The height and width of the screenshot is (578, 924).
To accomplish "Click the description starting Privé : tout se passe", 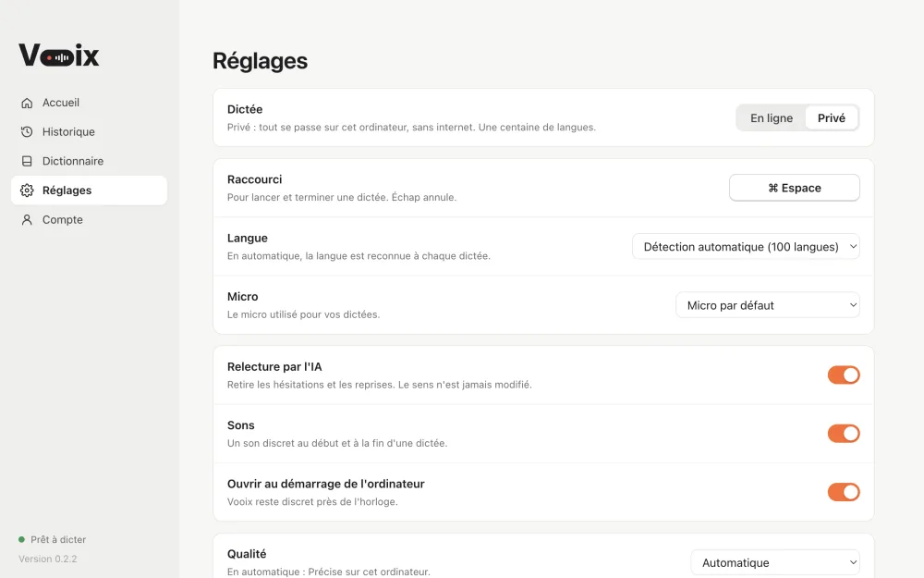I will [411, 127].
